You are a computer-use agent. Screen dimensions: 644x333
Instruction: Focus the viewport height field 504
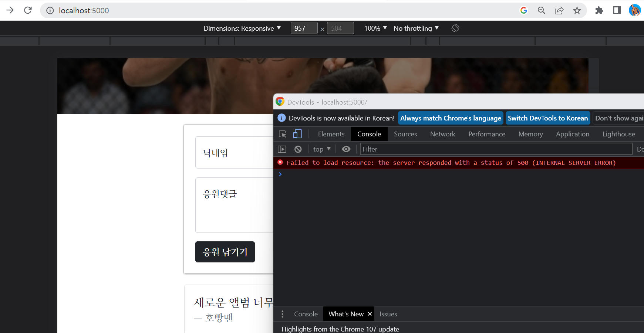point(340,28)
